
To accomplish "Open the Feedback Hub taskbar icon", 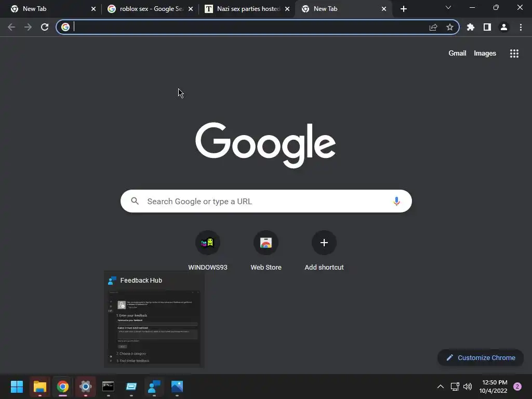I will [154, 387].
